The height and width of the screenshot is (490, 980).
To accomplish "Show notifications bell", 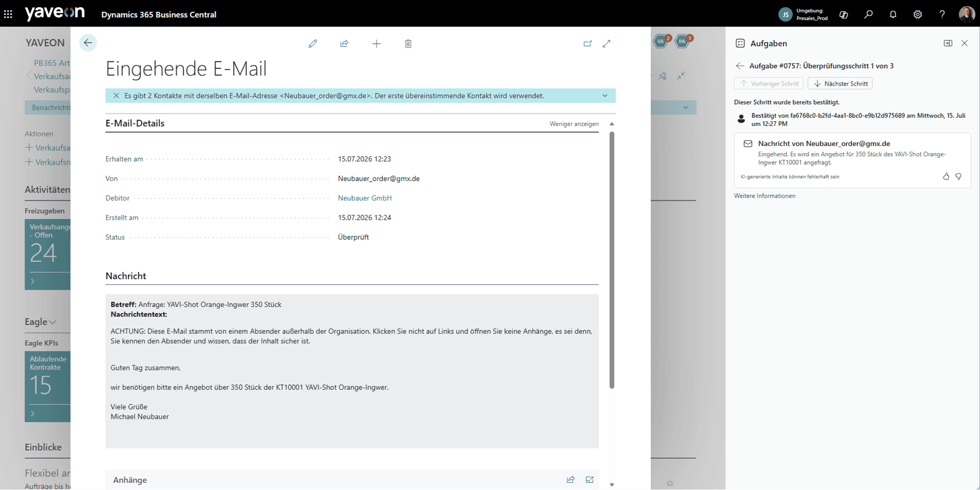I will point(893,14).
